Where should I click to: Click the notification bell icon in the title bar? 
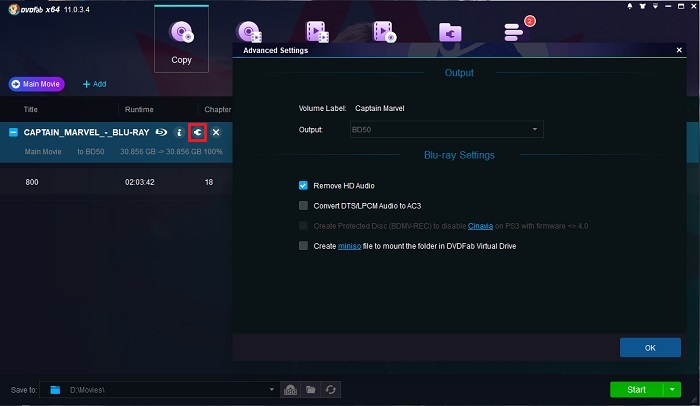pyautogui.click(x=629, y=6)
